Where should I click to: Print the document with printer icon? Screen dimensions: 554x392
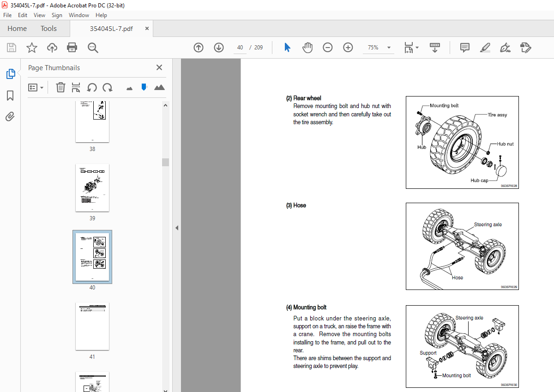[x=72, y=48]
